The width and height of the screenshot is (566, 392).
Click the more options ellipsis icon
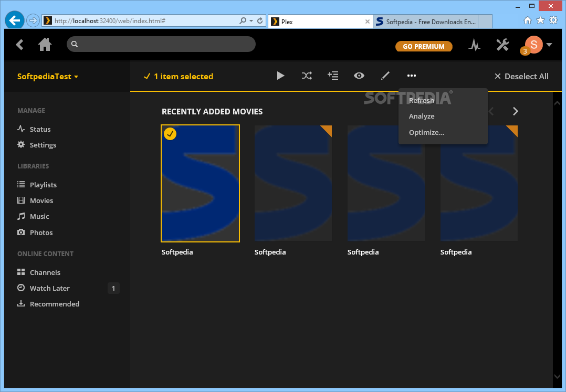click(x=412, y=76)
